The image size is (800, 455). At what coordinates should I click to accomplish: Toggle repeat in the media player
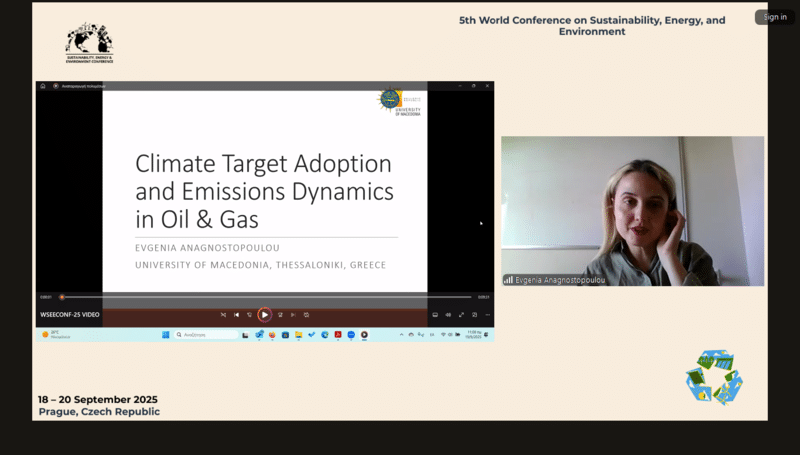click(307, 315)
